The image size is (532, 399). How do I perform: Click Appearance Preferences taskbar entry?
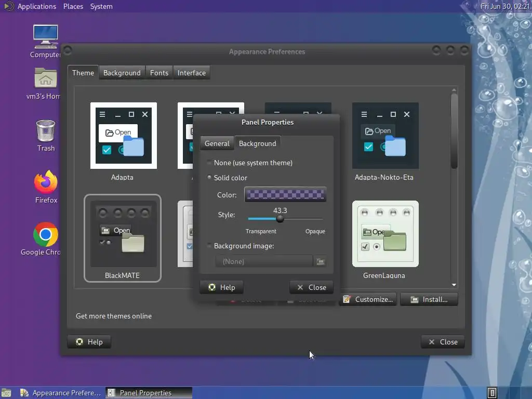pyautogui.click(x=61, y=393)
